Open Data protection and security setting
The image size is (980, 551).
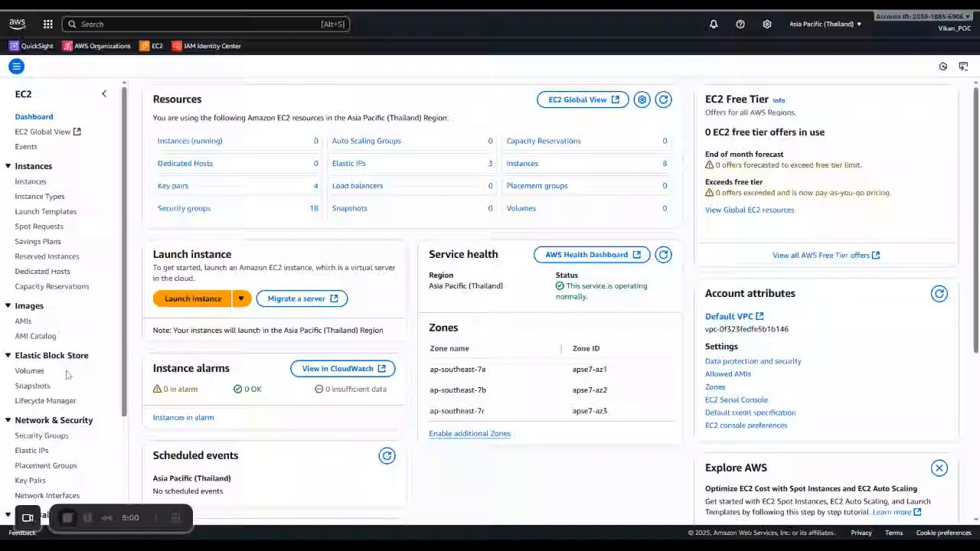point(753,361)
